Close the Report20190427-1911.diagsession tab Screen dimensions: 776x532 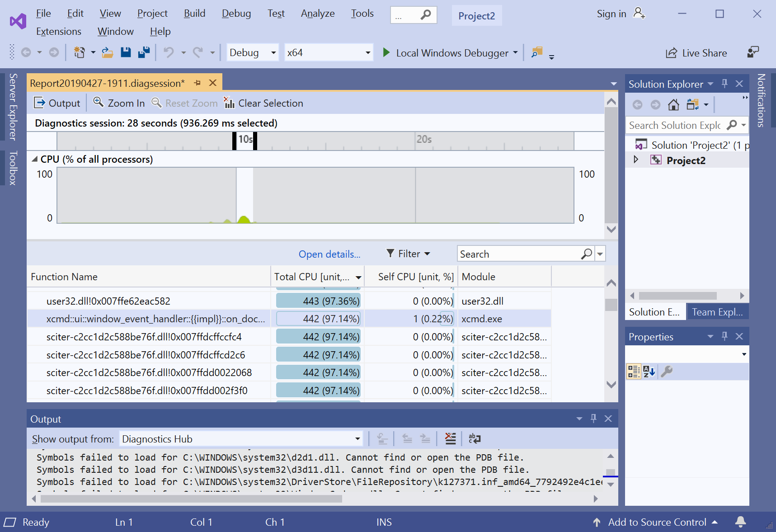[x=213, y=83]
